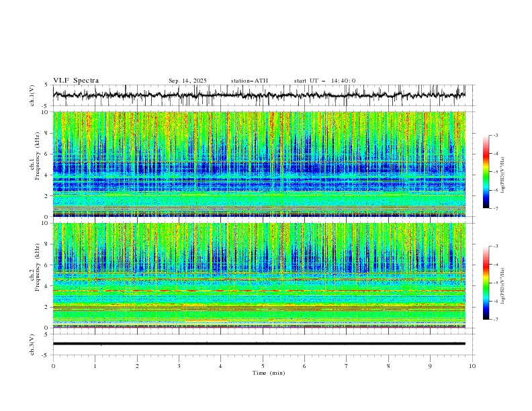Click the lower PSD color scale bar
The image size is (532, 411).
486,283
